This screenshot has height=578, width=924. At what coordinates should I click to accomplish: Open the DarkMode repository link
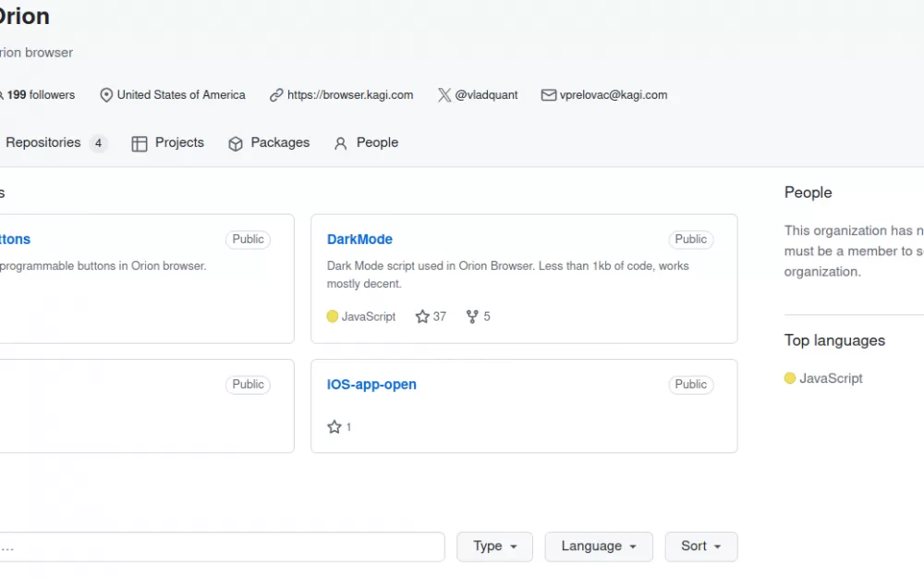point(359,240)
